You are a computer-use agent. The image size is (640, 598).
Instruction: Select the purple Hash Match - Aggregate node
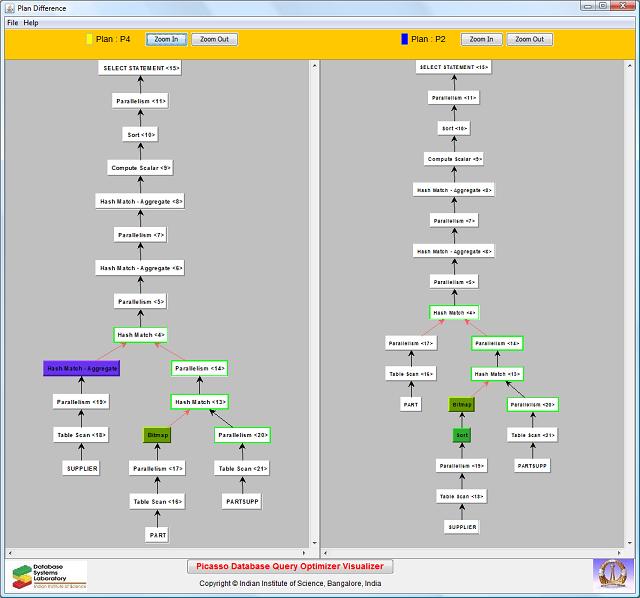point(82,368)
